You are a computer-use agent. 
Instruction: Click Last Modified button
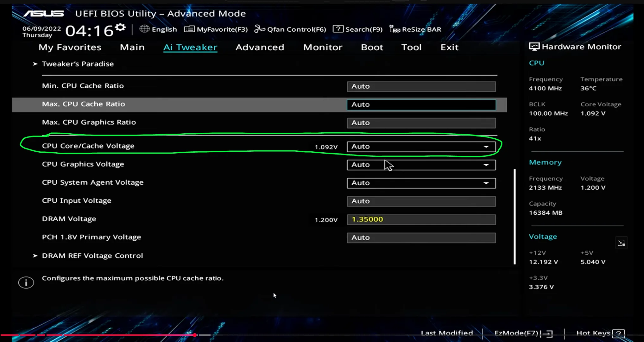point(446,333)
